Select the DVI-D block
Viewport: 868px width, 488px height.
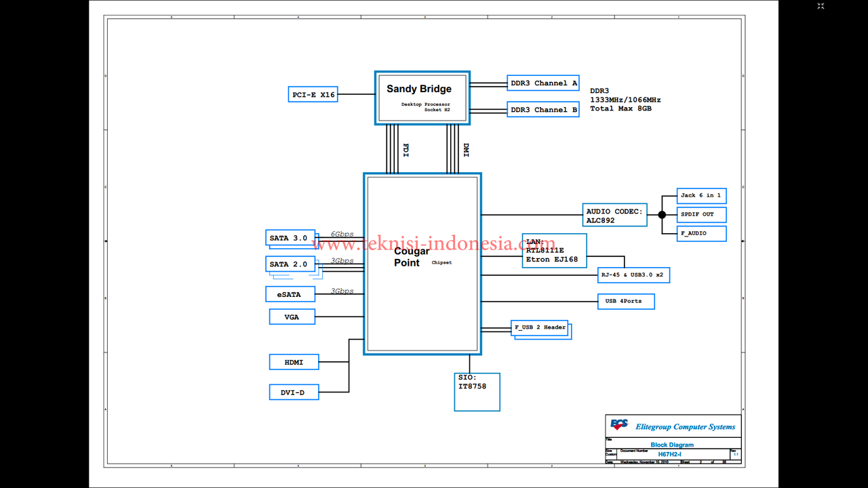294,392
